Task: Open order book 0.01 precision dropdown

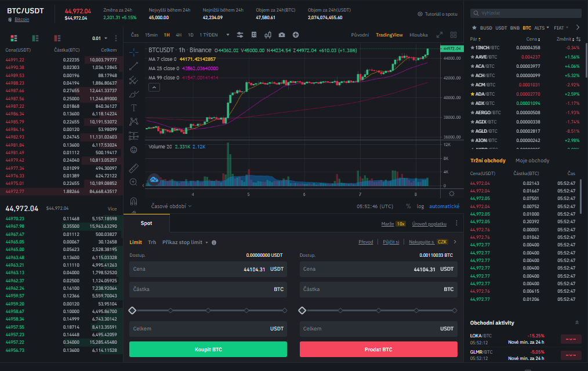Action: coord(100,38)
